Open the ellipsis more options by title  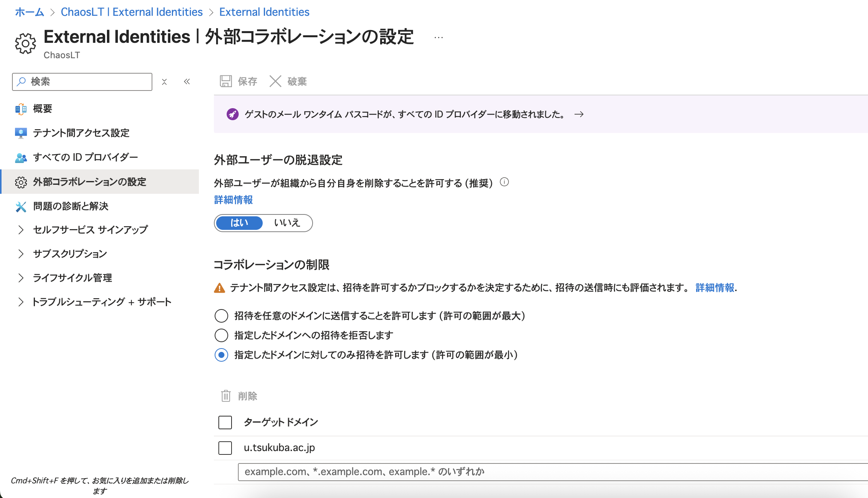coord(438,38)
